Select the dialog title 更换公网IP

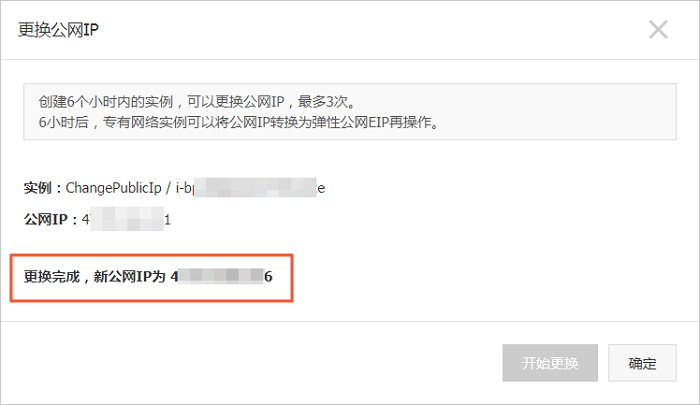pos(58,30)
